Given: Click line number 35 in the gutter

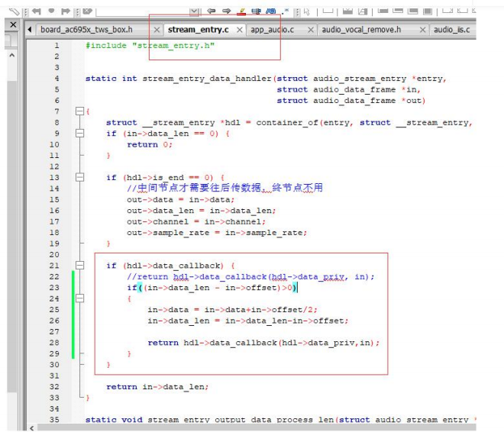Looking at the screenshot, I should pos(54,420).
